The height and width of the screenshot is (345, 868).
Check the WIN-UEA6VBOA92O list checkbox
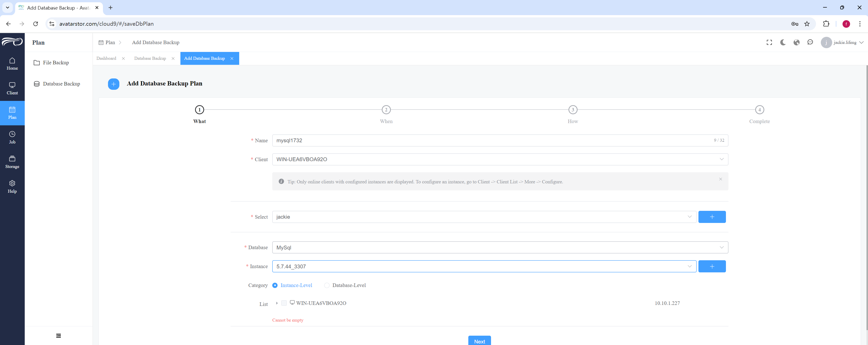coord(284,303)
